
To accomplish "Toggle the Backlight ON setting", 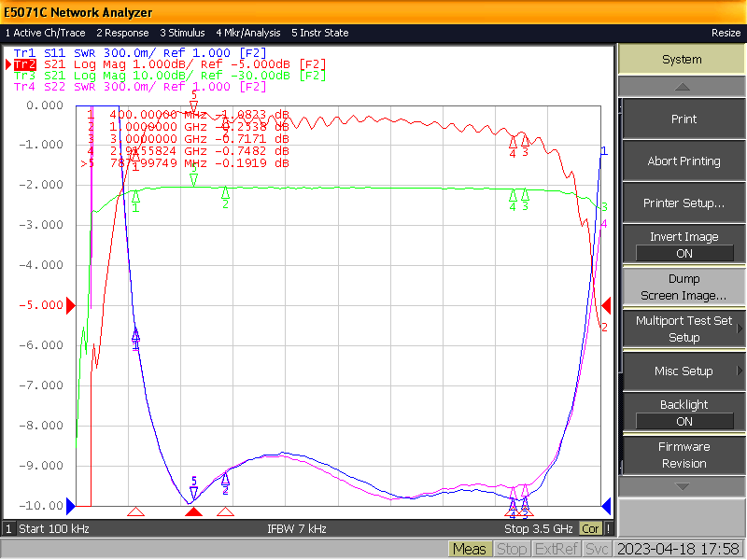I will 684,413.
